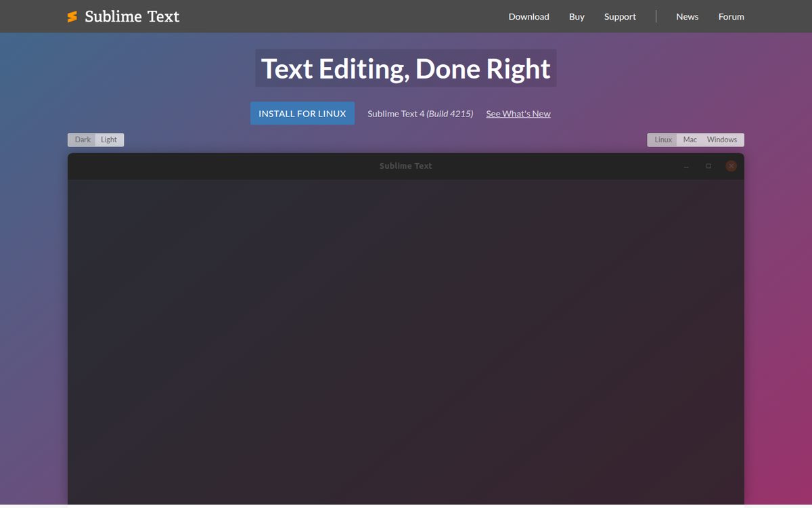Click the Text Editing, Done Right heading
Image resolution: width=812 pixels, height=508 pixels.
406,68
